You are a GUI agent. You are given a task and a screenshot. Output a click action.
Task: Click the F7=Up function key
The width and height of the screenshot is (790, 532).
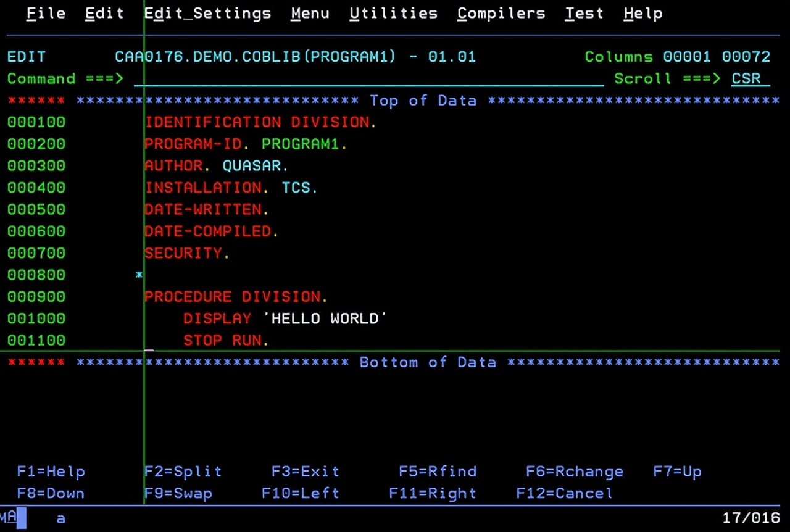(677, 472)
